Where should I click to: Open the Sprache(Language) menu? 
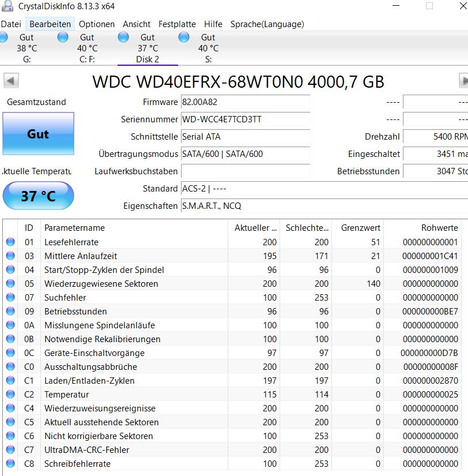click(267, 24)
